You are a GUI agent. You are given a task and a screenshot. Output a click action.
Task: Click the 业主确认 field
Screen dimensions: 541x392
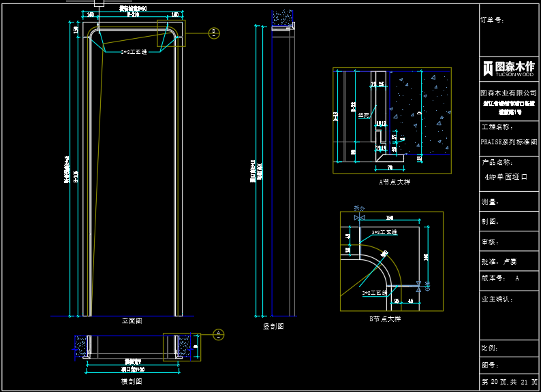[497, 299]
